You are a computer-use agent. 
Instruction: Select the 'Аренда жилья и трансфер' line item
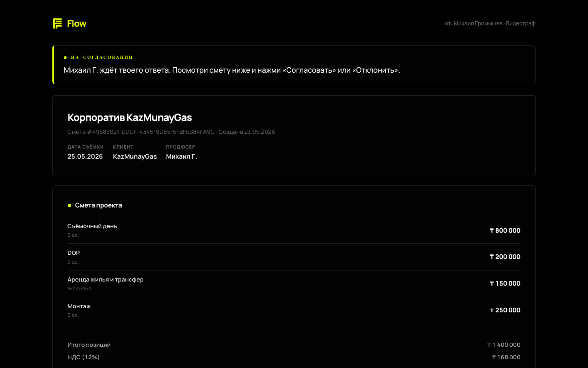[106, 280]
